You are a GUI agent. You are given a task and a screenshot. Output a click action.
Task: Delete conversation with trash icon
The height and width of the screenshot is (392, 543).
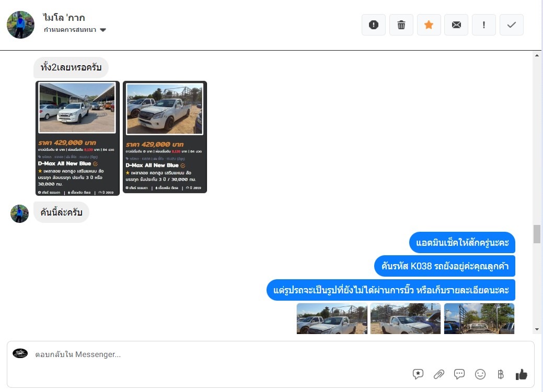coord(401,25)
